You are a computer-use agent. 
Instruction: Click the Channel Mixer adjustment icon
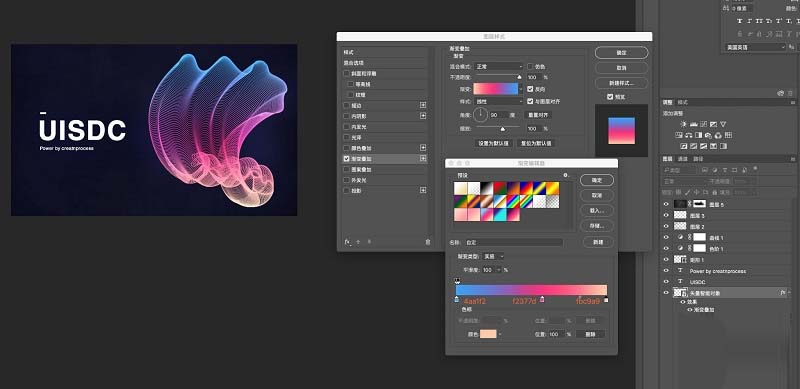[x=718, y=135]
